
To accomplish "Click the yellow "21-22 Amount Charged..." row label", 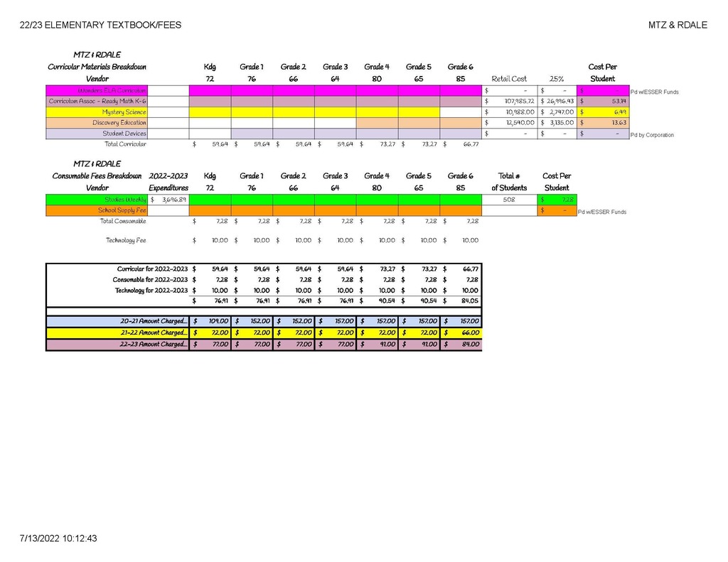I will tap(154, 333).
